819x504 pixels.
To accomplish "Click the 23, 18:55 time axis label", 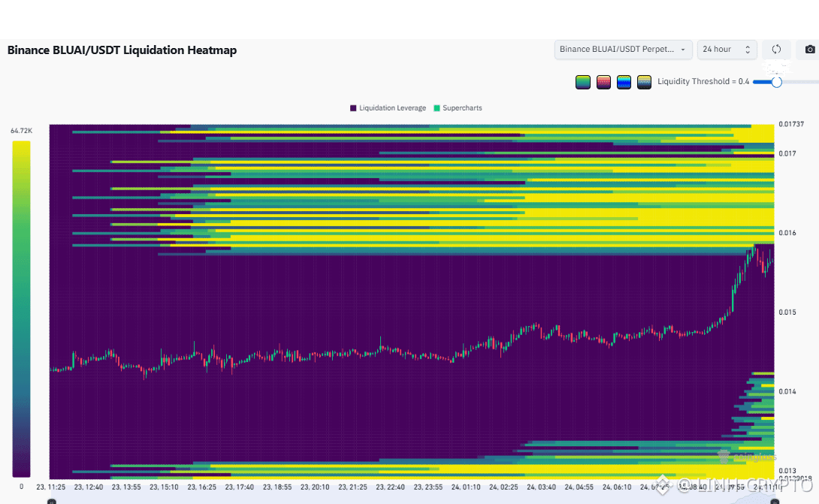I will pyautogui.click(x=277, y=487).
